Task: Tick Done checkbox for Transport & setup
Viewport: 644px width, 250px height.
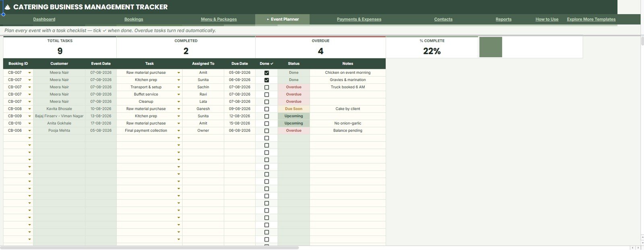Action: pyautogui.click(x=266, y=87)
